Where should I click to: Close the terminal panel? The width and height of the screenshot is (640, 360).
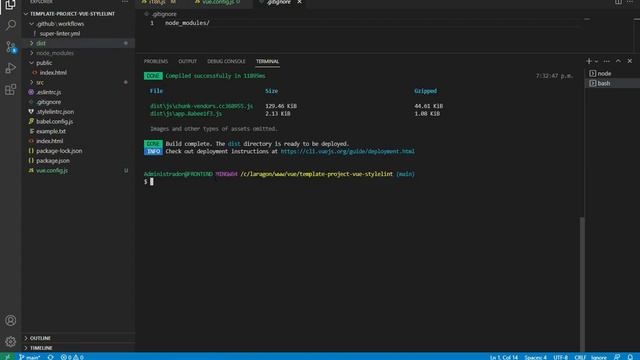630,61
